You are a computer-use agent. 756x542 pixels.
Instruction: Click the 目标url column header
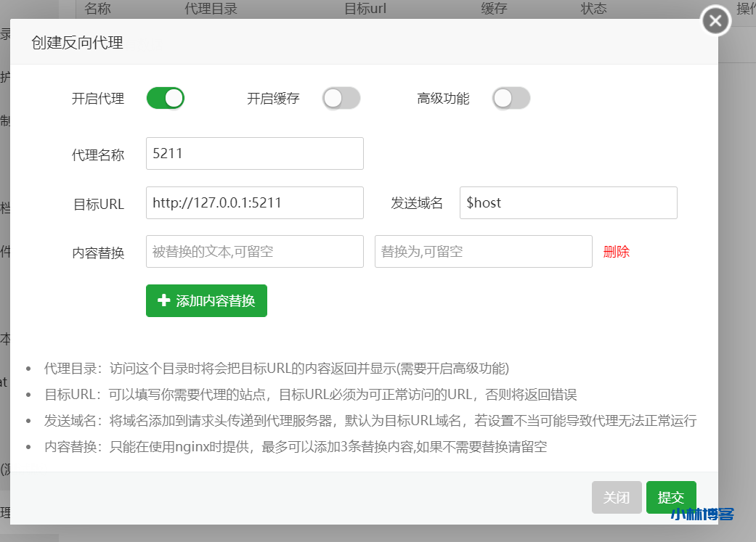pos(368,9)
